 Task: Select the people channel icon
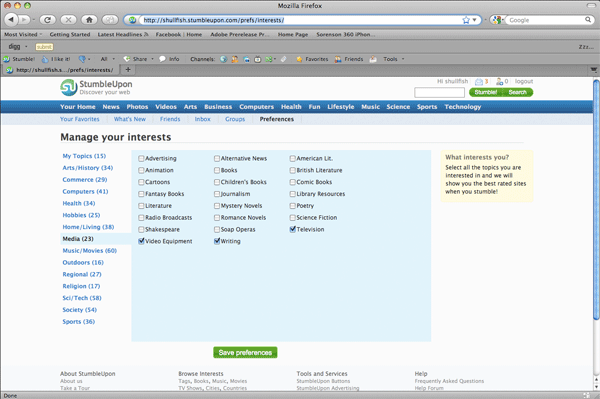(235, 59)
